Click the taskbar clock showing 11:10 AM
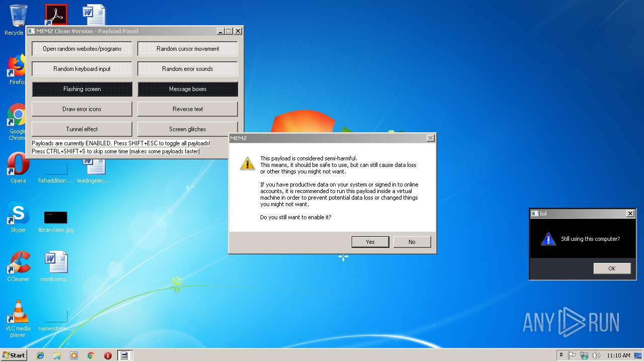 [x=618, y=355]
